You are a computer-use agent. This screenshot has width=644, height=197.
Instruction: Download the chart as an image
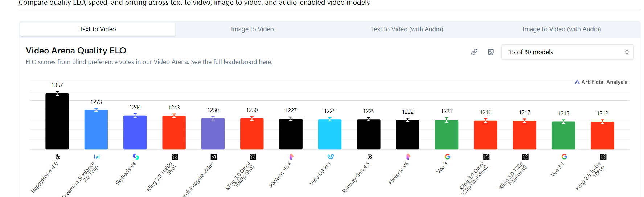pos(491,52)
